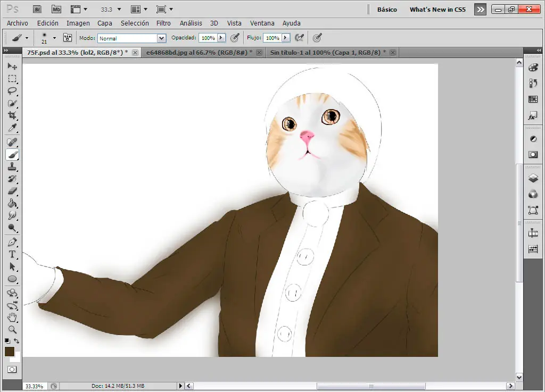Select the History Brush tool
This screenshot has height=392, width=545.
click(x=12, y=179)
